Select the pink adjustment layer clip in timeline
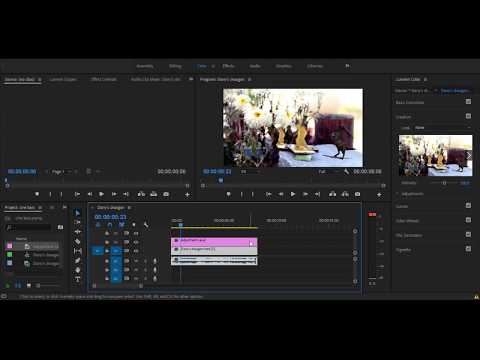480x360 pixels. pyautogui.click(x=214, y=242)
